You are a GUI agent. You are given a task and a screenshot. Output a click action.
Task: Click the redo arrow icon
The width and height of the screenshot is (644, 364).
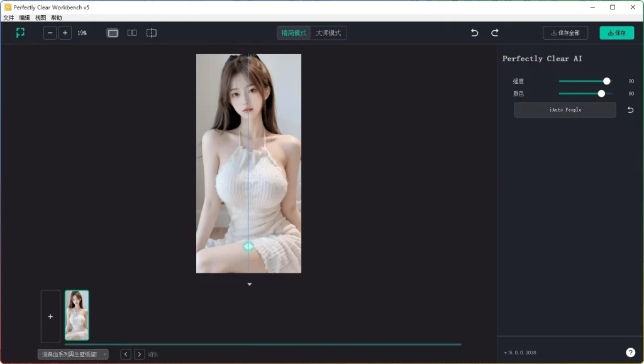click(x=495, y=32)
